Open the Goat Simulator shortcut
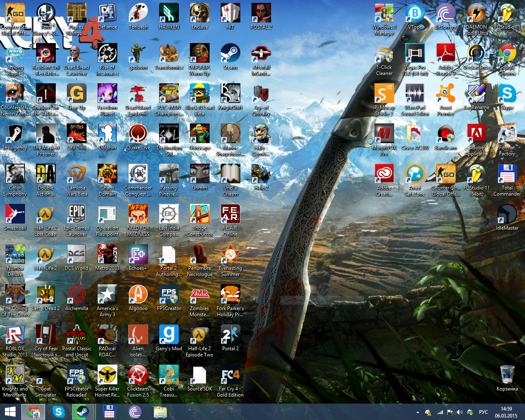The width and height of the screenshot is (525, 420). point(46,381)
